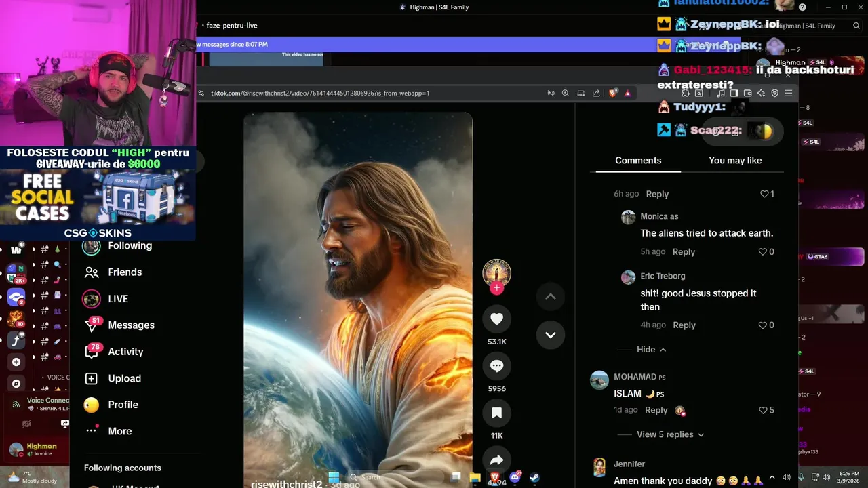Open Discord server with 2K+ badge
The width and height of the screenshot is (868, 488).
tap(16, 274)
